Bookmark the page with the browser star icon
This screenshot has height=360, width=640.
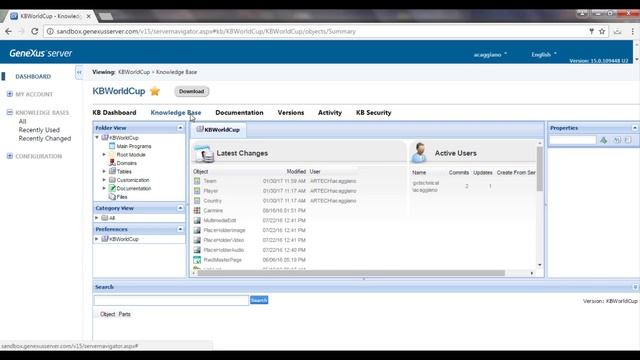click(x=602, y=31)
